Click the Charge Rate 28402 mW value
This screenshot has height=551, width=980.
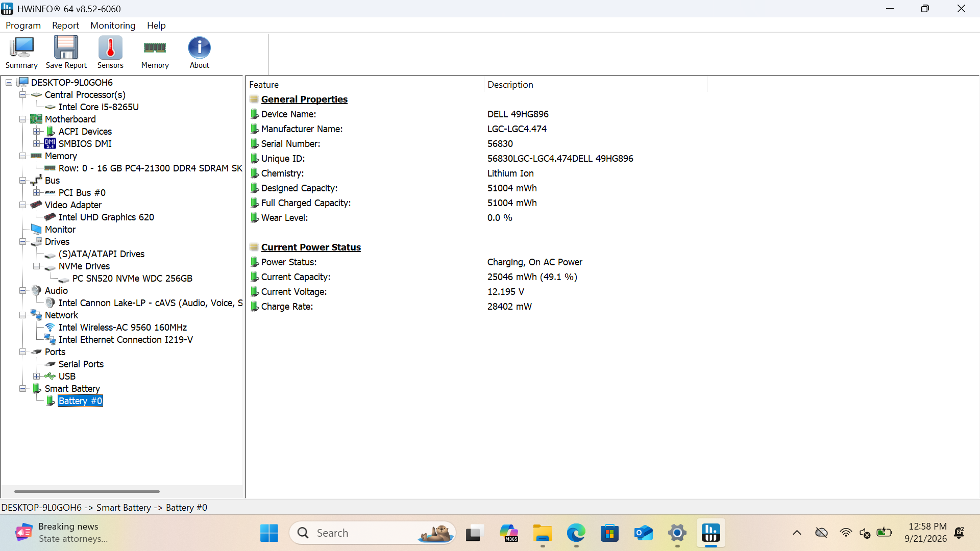tap(509, 307)
